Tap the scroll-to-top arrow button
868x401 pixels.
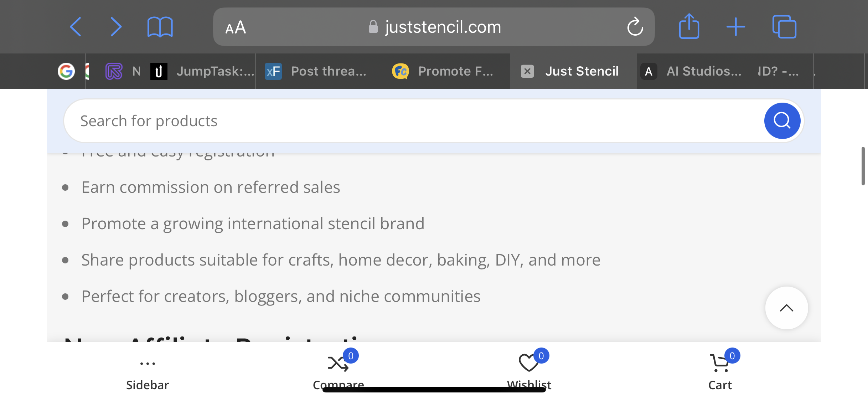(786, 308)
